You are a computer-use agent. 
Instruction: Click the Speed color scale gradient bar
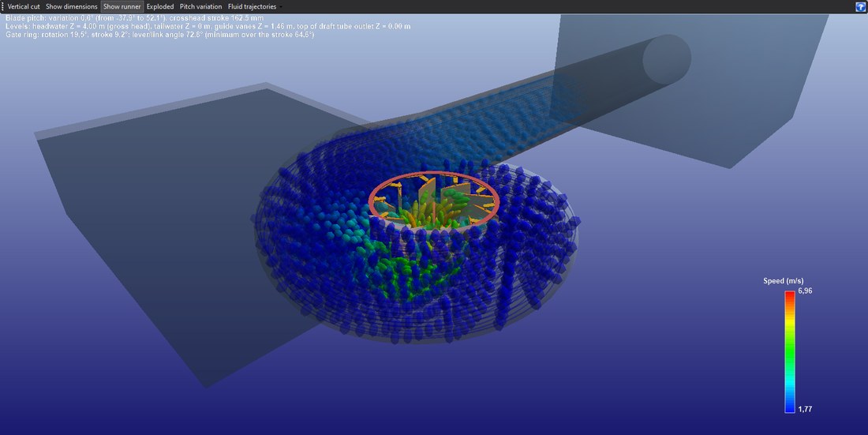(789, 352)
